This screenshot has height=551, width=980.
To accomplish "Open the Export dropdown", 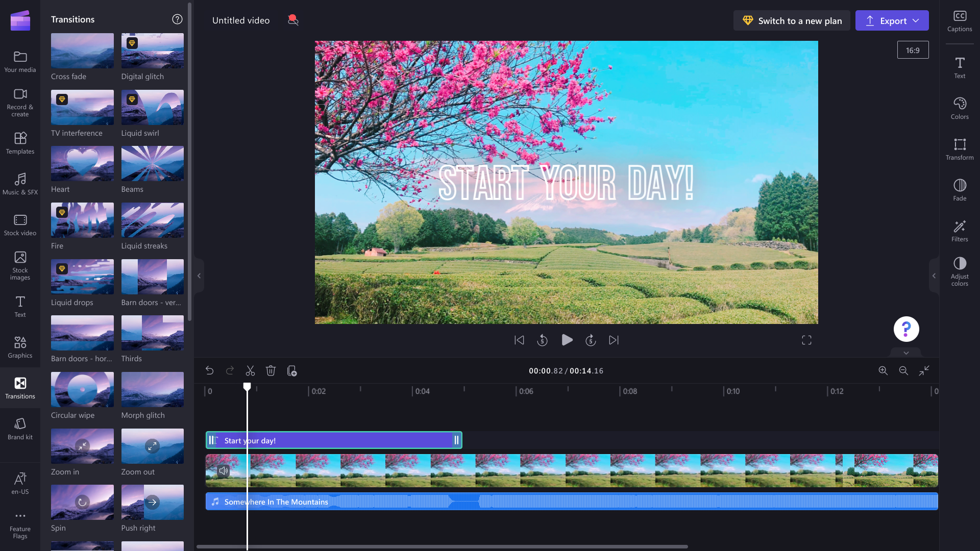I will point(892,21).
